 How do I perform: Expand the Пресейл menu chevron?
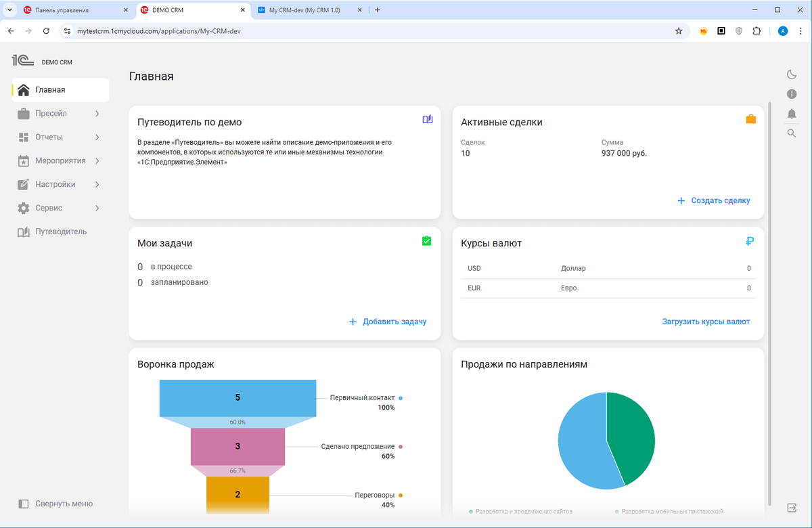point(97,114)
